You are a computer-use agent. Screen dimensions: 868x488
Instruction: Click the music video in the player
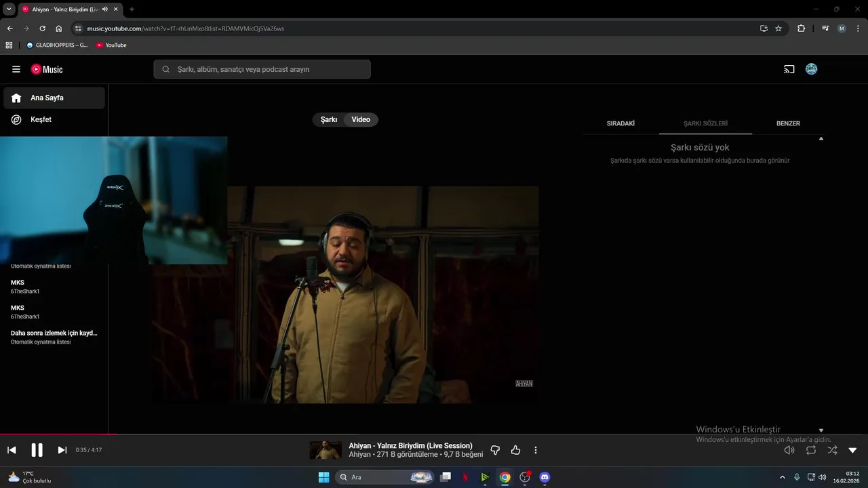click(x=383, y=295)
